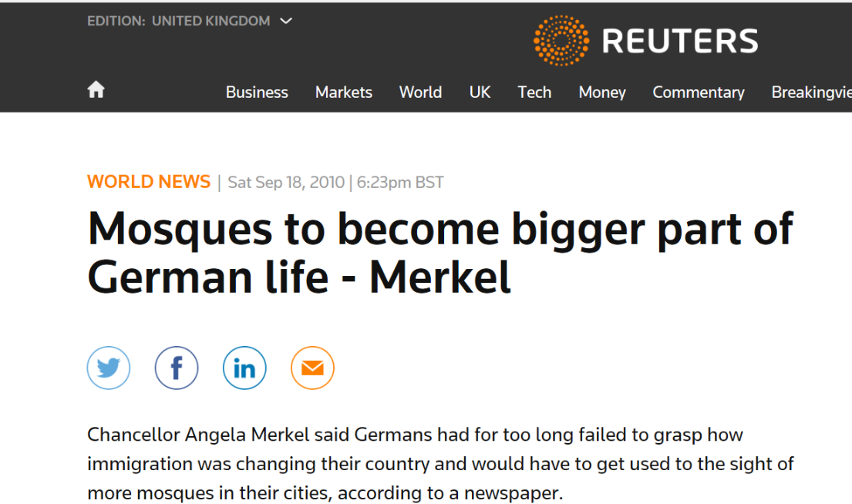Click the Reuters orange dotted logo
This screenshot has width=852, height=504.
[x=561, y=41]
